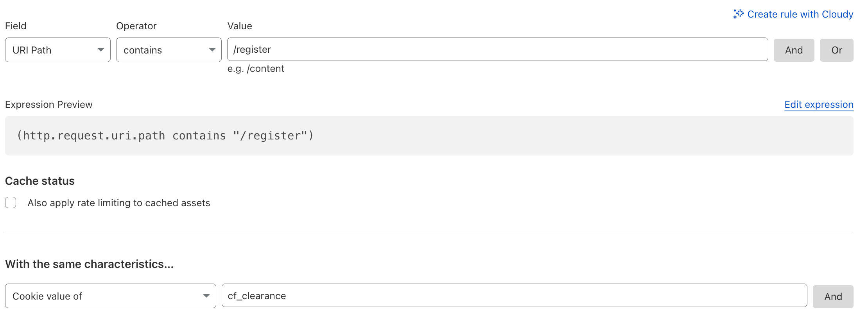This screenshot has width=868, height=332.
Task: Open the Edit expression link
Action: click(x=819, y=105)
